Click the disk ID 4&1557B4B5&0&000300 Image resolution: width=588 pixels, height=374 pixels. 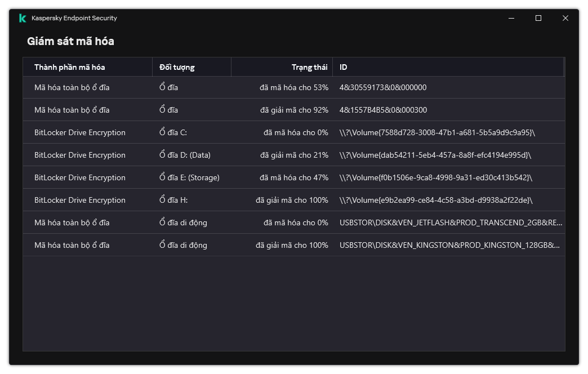pos(383,110)
